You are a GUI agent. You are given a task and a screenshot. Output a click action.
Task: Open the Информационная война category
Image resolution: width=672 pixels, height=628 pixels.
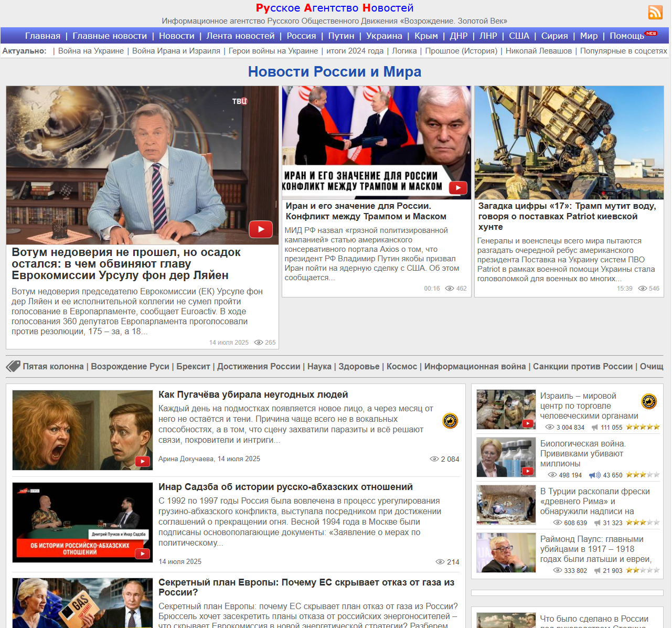475,366
